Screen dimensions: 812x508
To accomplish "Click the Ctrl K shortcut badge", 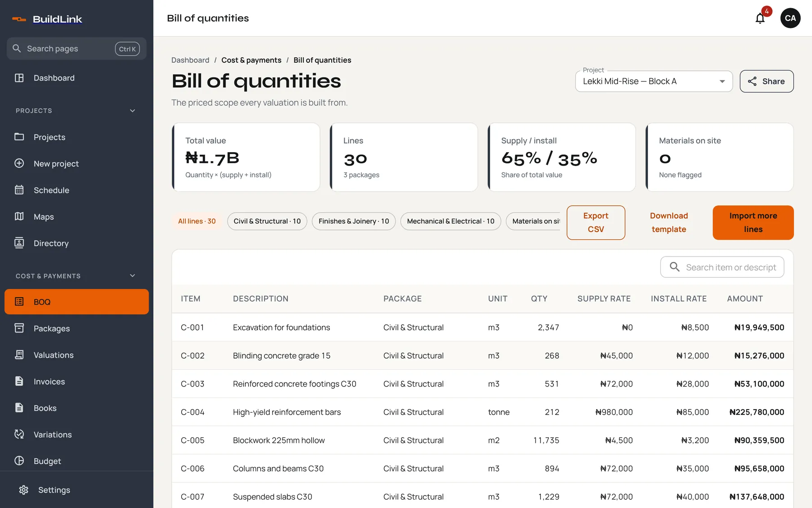I will coord(127,49).
